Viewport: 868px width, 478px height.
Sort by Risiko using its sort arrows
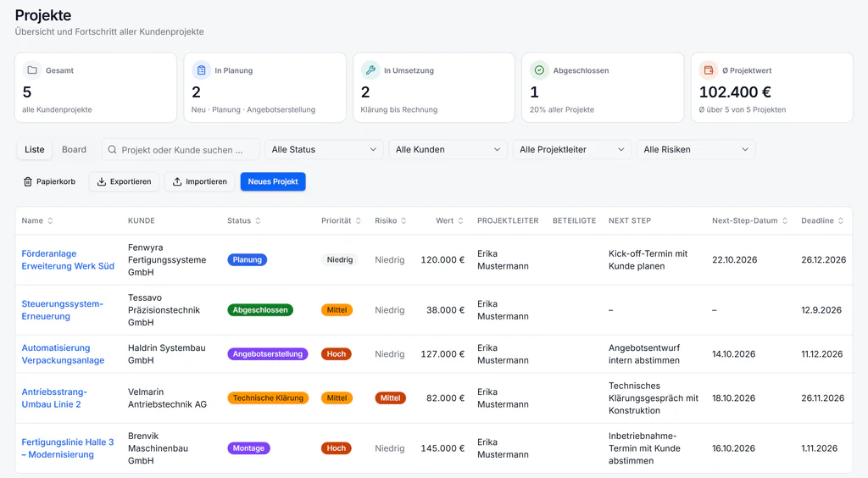[x=403, y=220]
